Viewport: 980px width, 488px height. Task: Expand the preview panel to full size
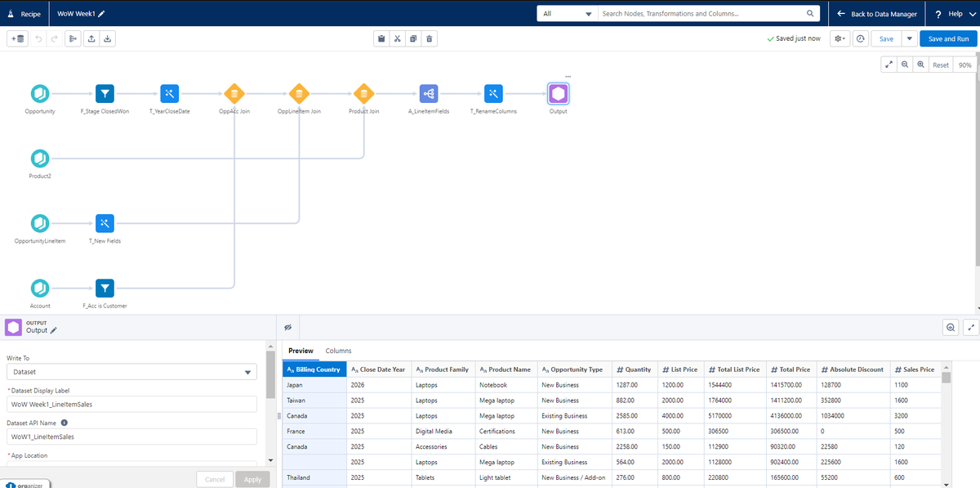coord(971,327)
